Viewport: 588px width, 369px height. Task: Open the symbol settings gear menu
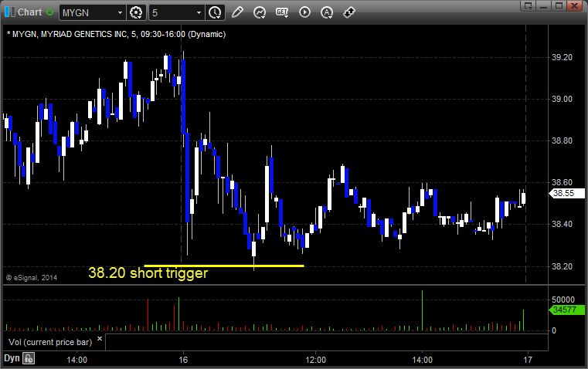[x=136, y=12]
